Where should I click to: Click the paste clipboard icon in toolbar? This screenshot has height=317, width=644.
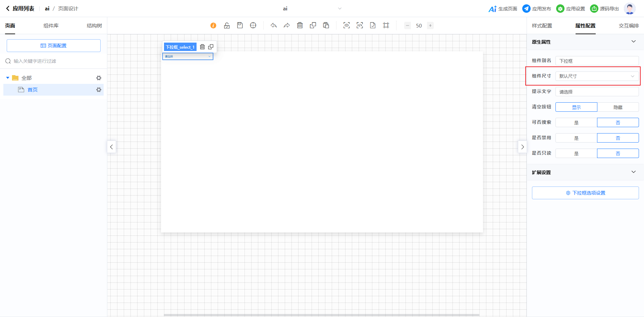point(326,25)
